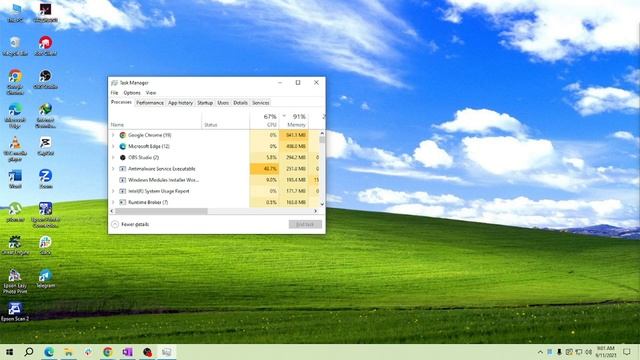The width and height of the screenshot is (640, 360).
Task: Select the Antimalware Service Executable process name
Action: tap(162, 169)
